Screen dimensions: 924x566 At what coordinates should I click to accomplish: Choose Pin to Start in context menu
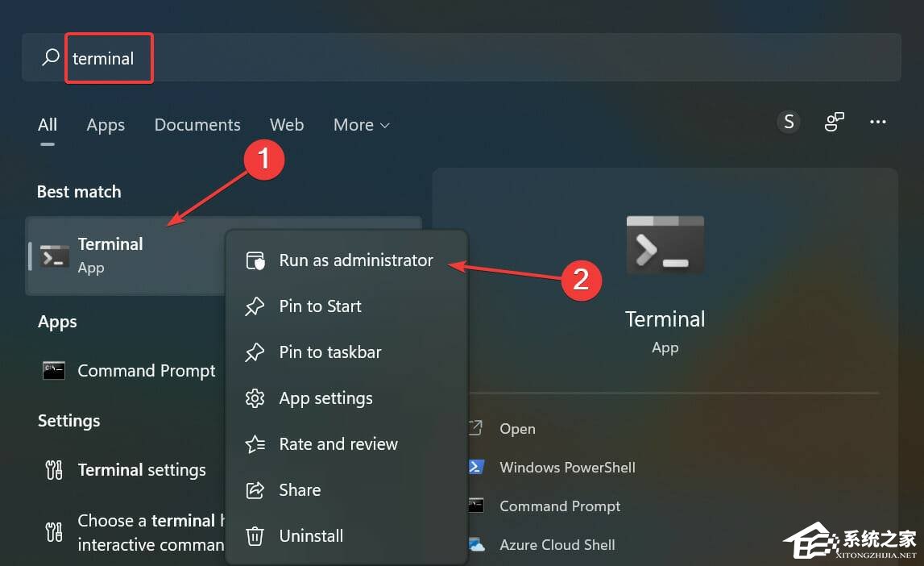tap(320, 306)
